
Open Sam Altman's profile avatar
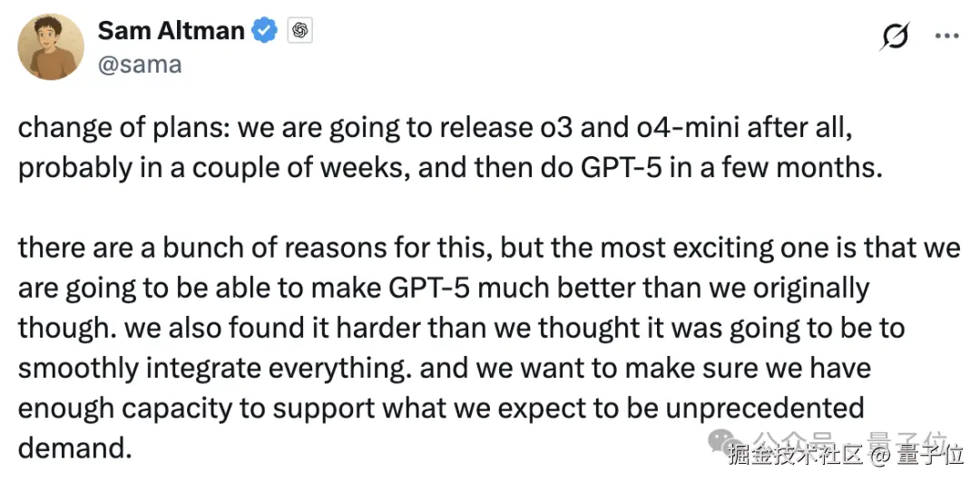pyautogui.click(x=51, y=47)
